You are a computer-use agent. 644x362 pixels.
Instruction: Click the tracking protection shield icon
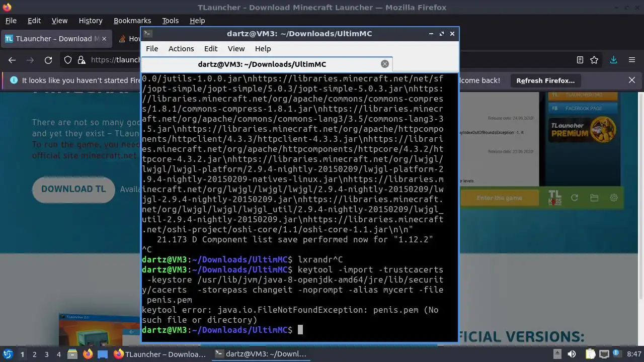68,60
